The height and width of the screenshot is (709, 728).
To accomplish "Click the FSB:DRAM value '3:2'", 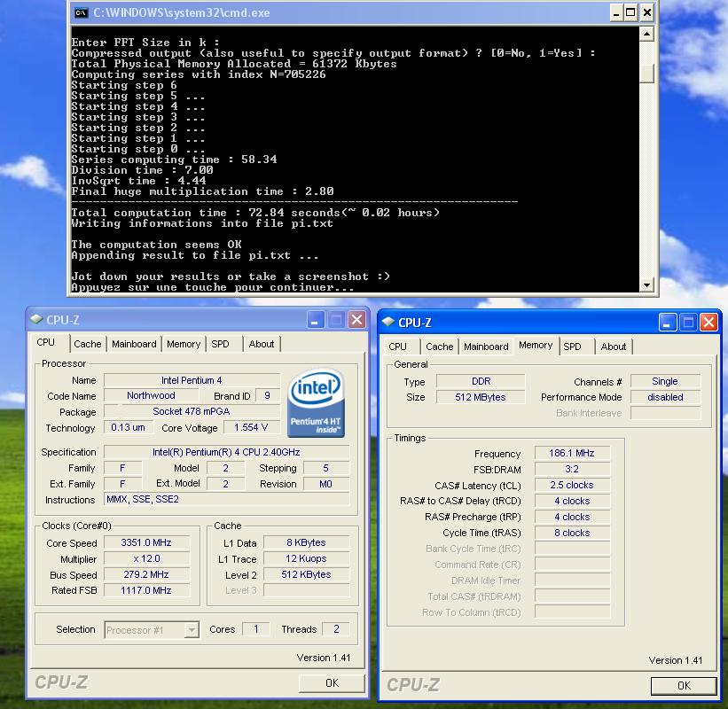I will tap(572, 469).
